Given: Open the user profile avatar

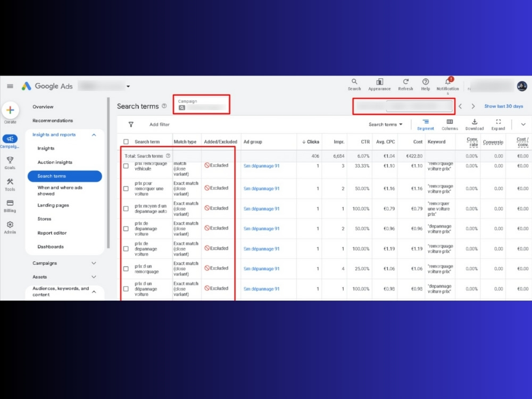Looking at the screenshot, I should click(522, 86).
